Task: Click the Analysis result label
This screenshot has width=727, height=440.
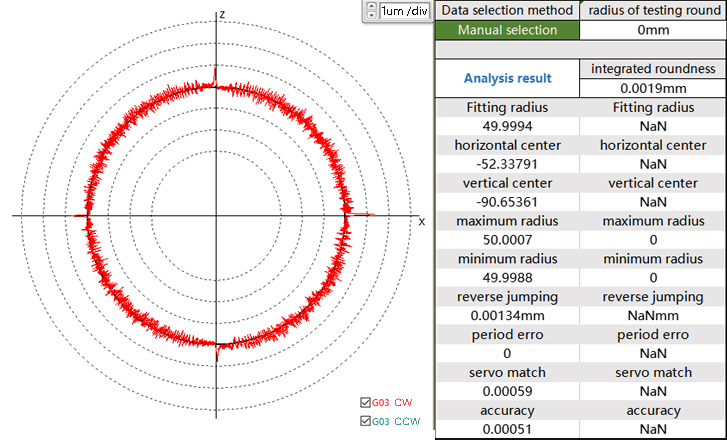Action: click(x=507, y=78)
